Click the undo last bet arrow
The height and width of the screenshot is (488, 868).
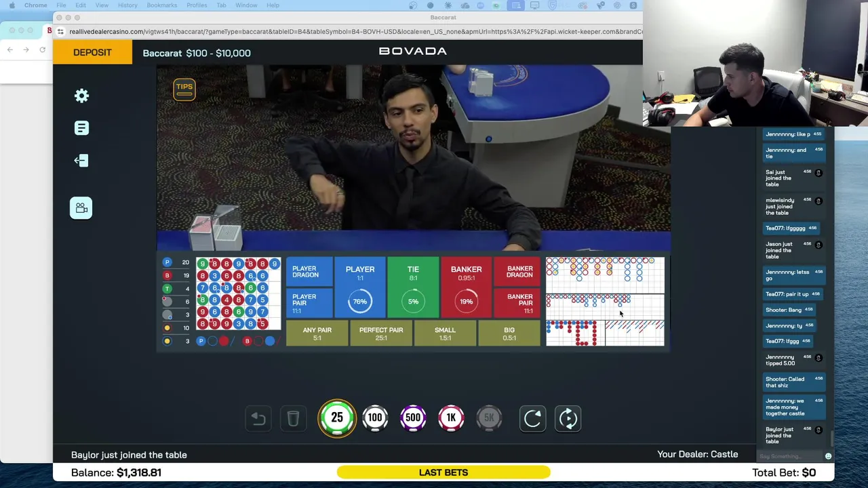(258, 418)
